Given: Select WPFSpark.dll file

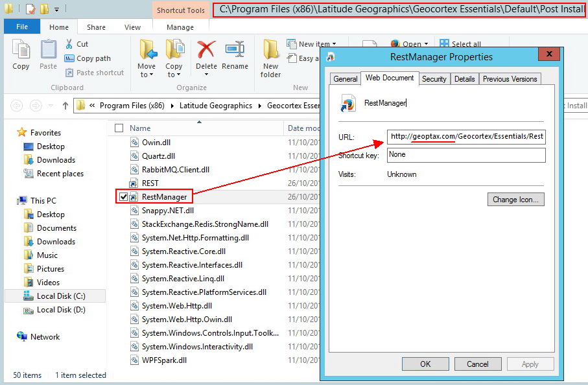Looking at the screenshot, I should pyautogui.click(x=164, y=360).
